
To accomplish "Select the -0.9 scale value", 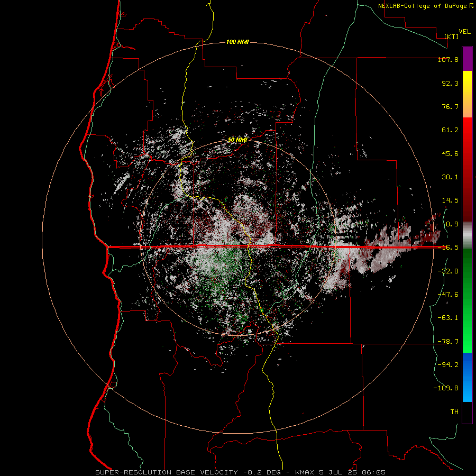I will (x=450, y=224).
